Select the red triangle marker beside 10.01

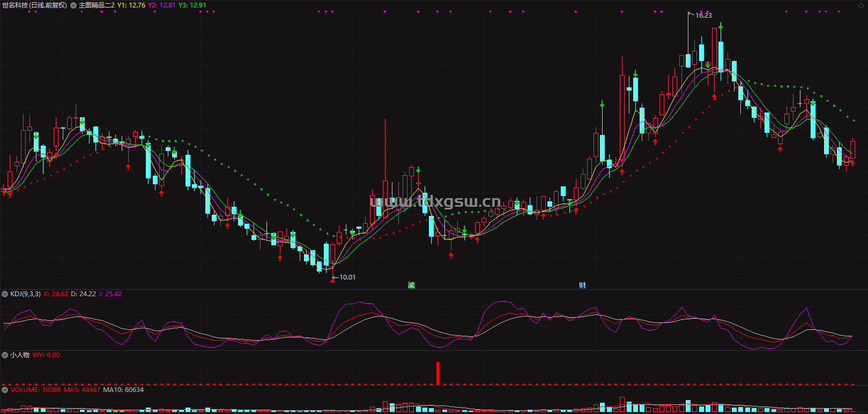click(x=332, y=280)
